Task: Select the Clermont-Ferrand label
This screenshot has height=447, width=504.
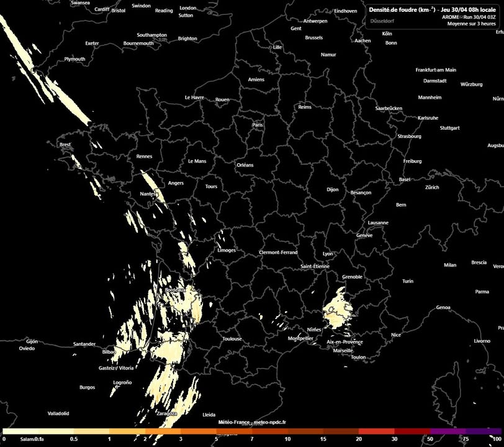Action: 278,253
